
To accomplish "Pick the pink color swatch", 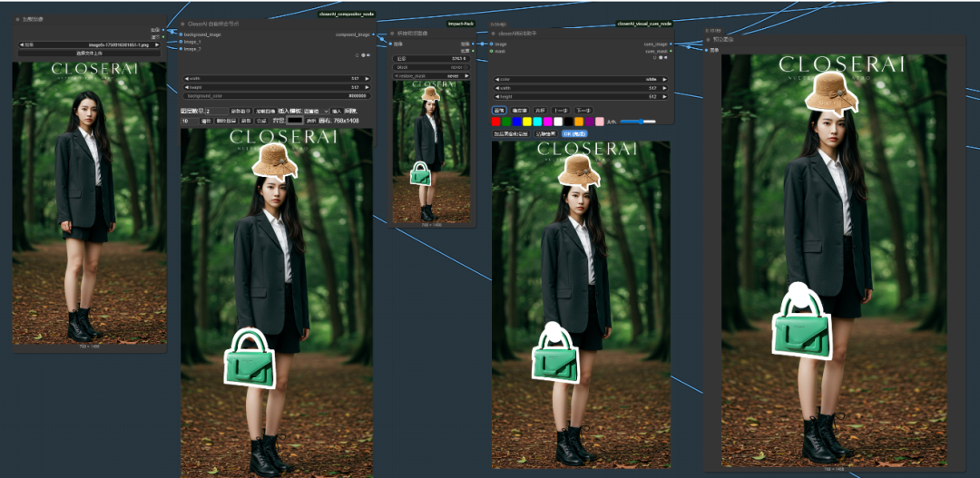I will [x=600, y=122].
